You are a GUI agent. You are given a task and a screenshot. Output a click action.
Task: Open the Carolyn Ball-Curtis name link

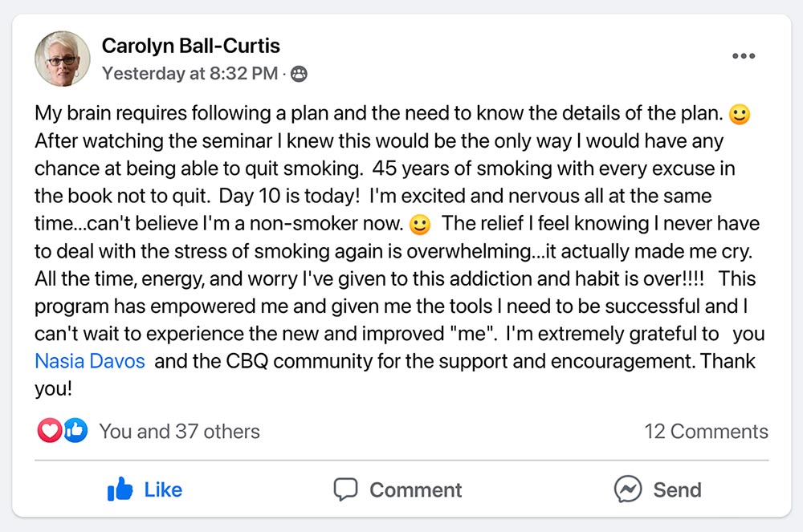point(191,47)
